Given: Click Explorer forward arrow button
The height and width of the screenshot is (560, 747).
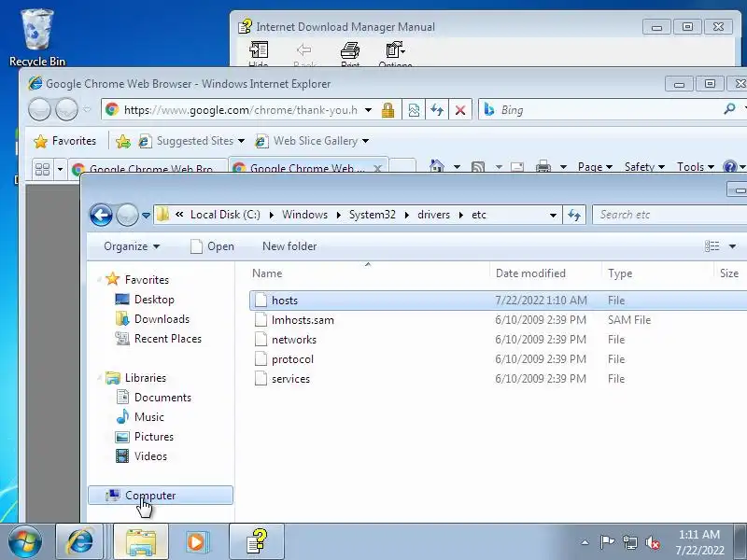Looking at the screenshot, I should [x=127, y=216].
